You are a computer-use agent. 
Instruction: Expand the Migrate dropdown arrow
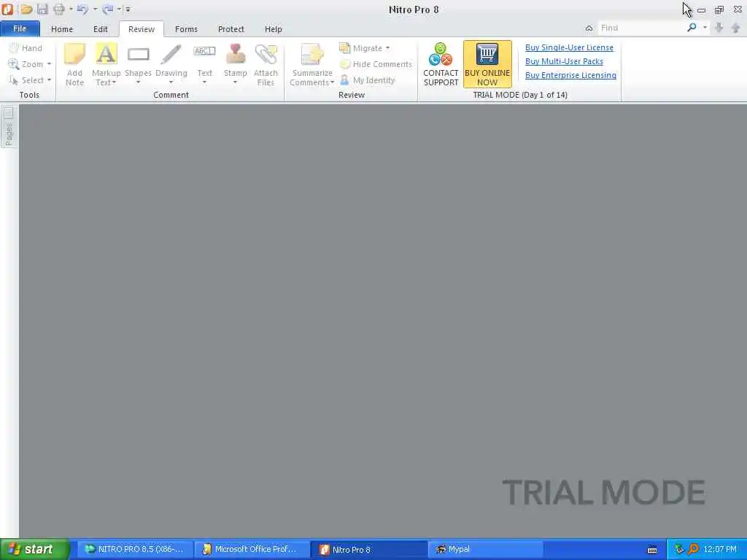388,48
